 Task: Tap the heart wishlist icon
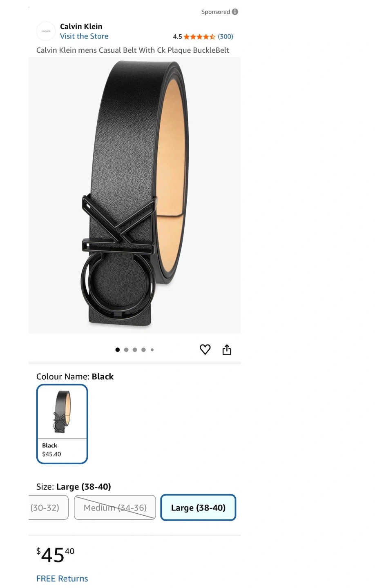tap(205, 350)
